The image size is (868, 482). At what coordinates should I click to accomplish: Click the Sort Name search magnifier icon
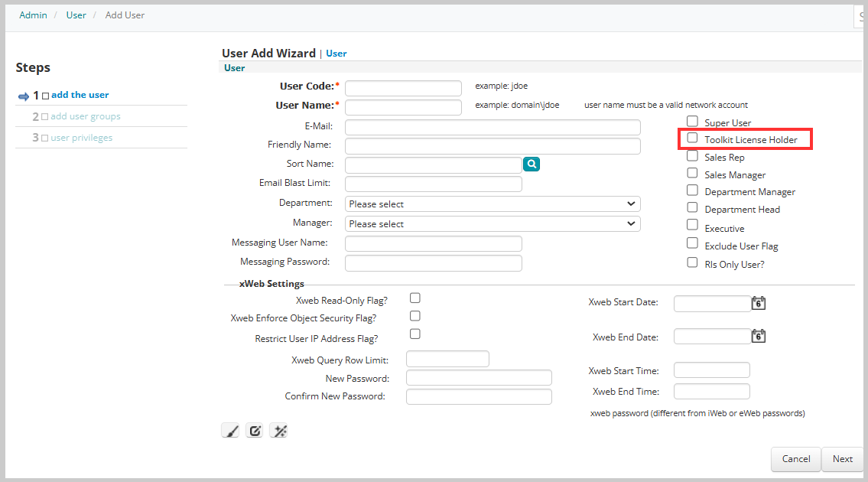(532, 164)
